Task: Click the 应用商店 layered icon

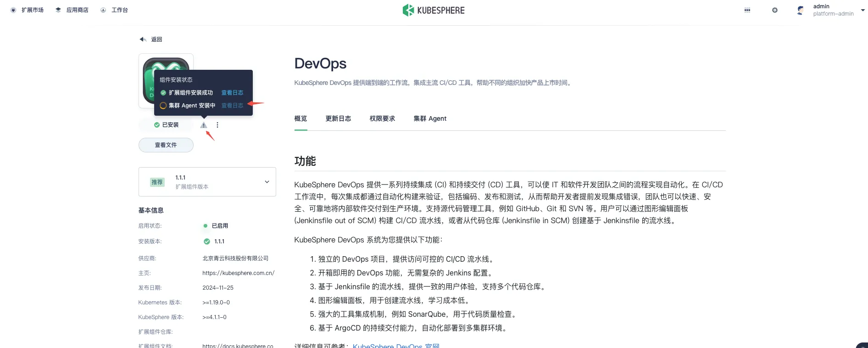Action: click(x=58, y=10)
